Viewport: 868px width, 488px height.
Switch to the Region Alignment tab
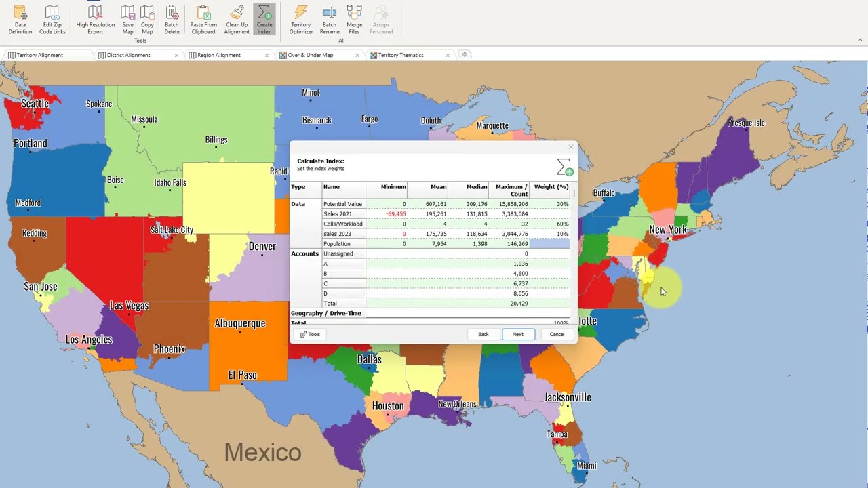(x=230, y=55)
